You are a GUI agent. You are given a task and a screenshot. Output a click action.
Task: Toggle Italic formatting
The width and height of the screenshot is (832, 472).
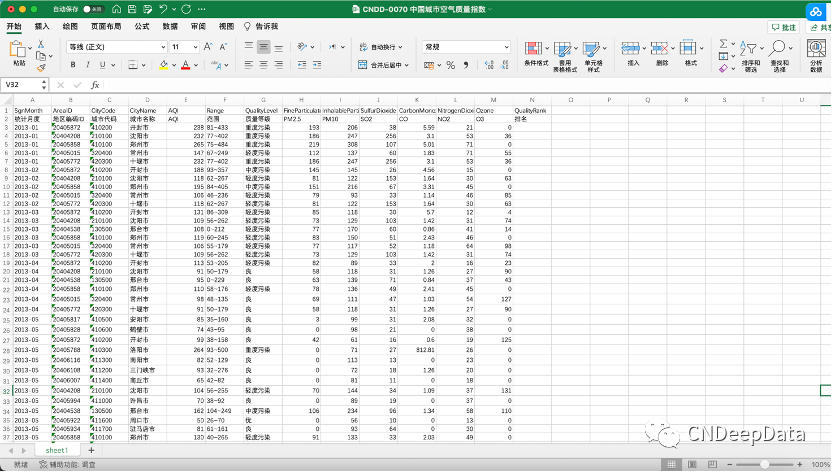[x=88, y=65]
